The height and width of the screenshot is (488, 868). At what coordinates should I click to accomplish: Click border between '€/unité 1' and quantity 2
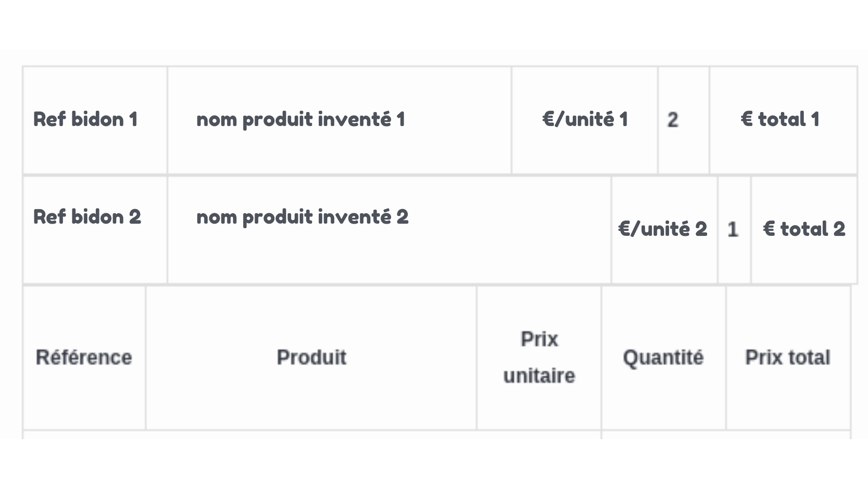pyautogui.click(x=658, y=120)
